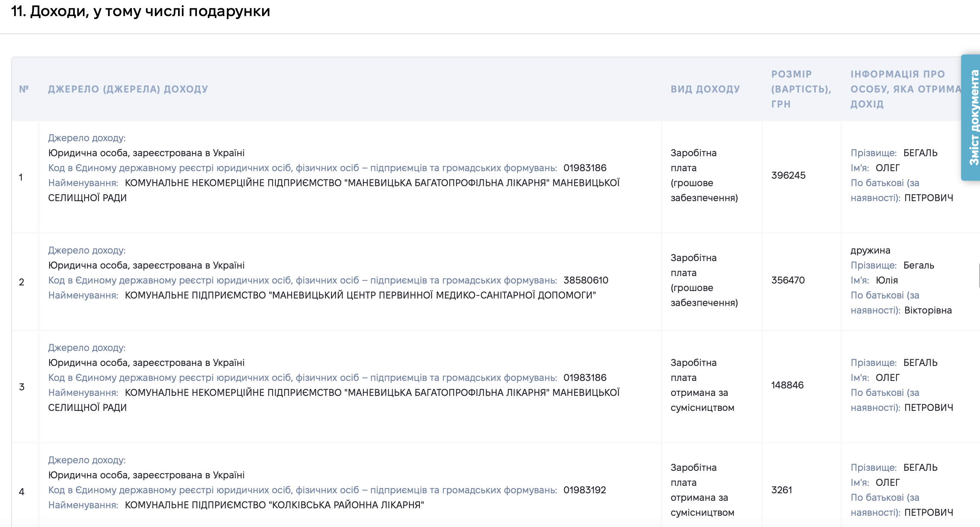The image size is (980, 527).
Task: Click first name 'ОЛЕГ' in row 1
Action: coord(887,167)
